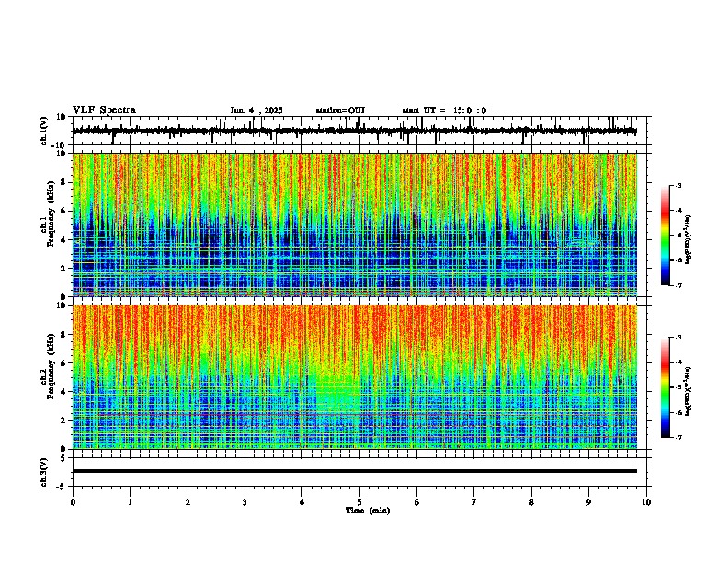Viewport: 728px width, 563px height.
Task: Click the "4" tick on time axis
Action: pyautogui.click(x=302, y=502)
